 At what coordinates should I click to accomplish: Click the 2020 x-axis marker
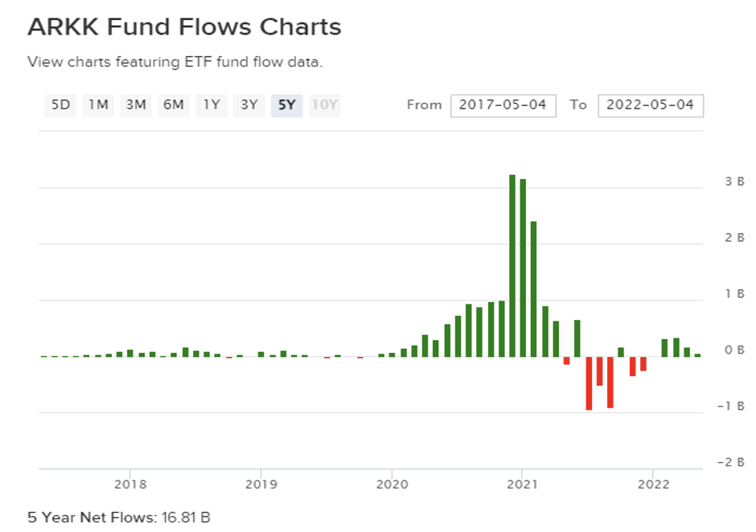pyautogui.click(x=392, y=484)
